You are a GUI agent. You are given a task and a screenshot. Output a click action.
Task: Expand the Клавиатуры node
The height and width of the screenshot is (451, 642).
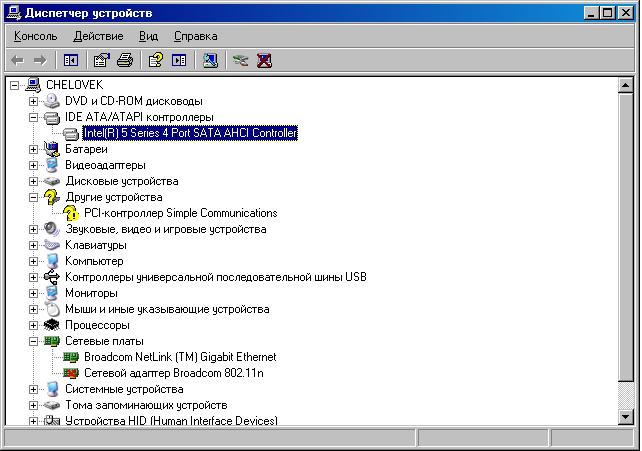point(34,246)
